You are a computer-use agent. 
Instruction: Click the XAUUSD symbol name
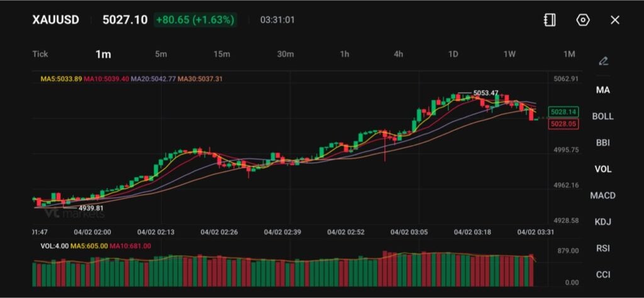(56, 20)
